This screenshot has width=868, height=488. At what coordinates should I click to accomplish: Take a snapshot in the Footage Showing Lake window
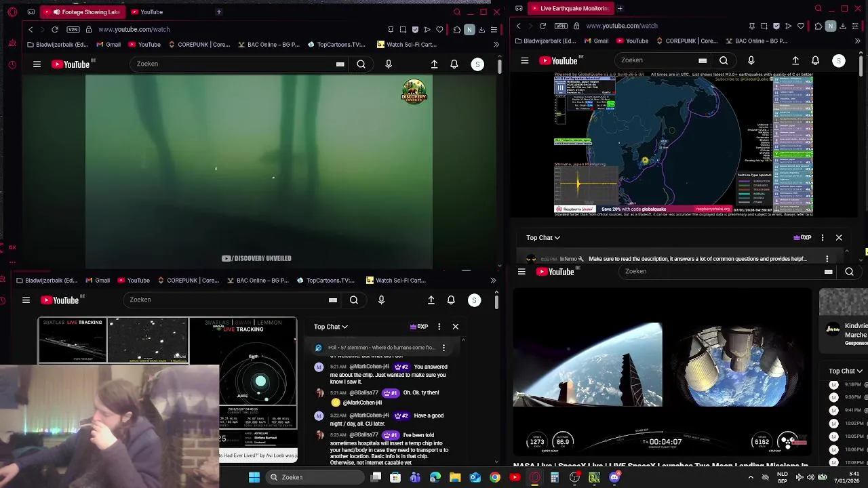coord(403,29)
